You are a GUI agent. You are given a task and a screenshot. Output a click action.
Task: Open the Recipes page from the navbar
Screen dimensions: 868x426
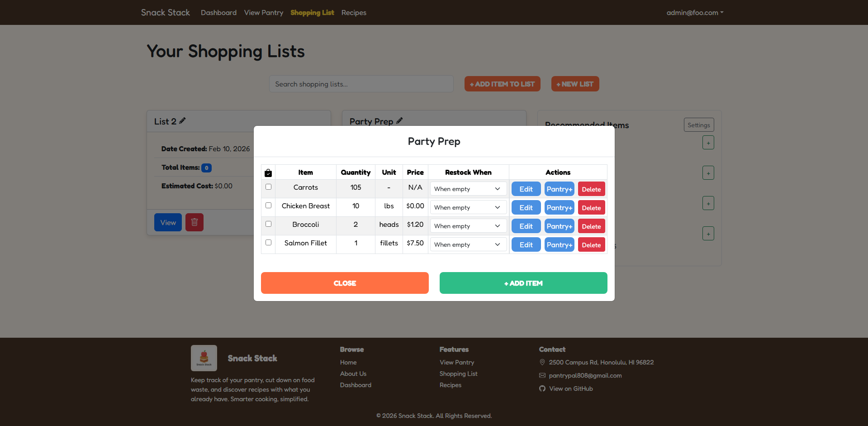click(x=353, y=12)
